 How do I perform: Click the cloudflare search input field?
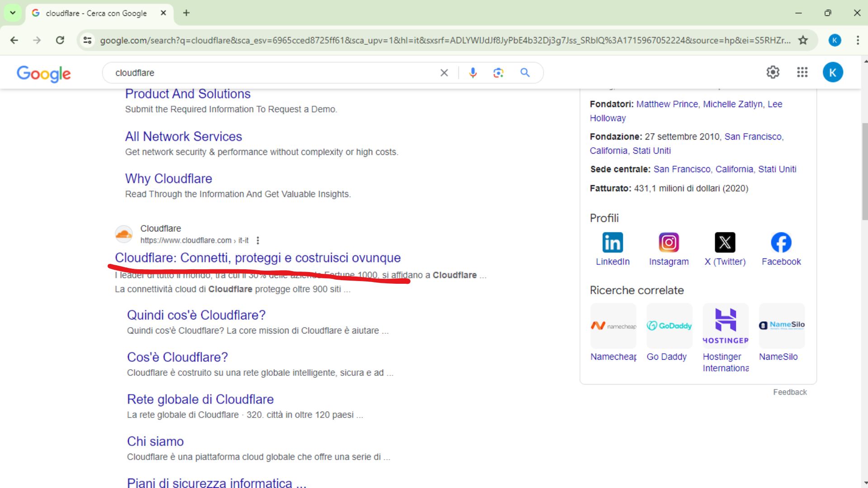[271, 73]
